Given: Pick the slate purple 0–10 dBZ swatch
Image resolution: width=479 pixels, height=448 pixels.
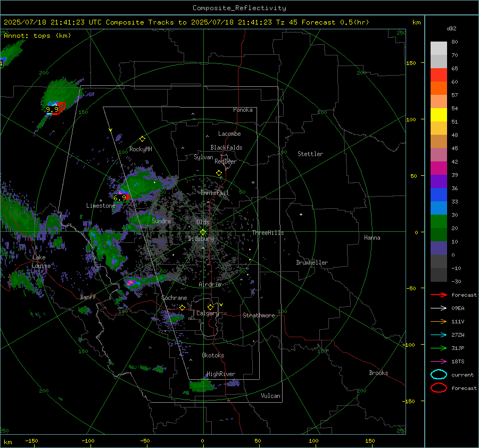Looking at the screenshot, I should pos(439,248).
